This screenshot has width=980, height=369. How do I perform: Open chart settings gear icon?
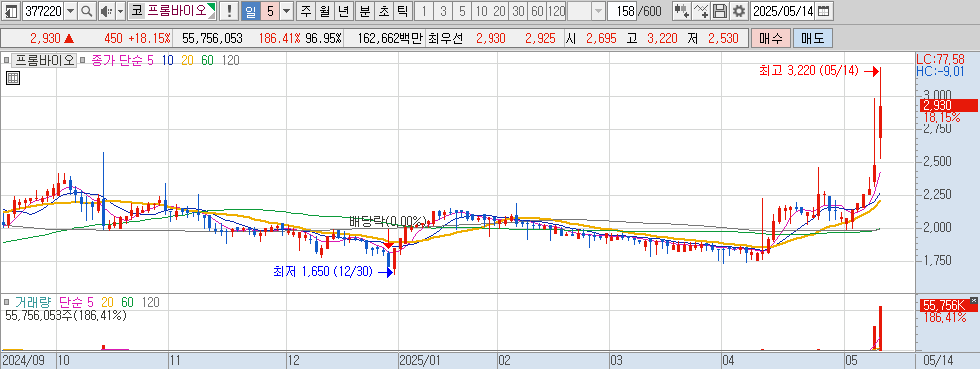point(739,11)
